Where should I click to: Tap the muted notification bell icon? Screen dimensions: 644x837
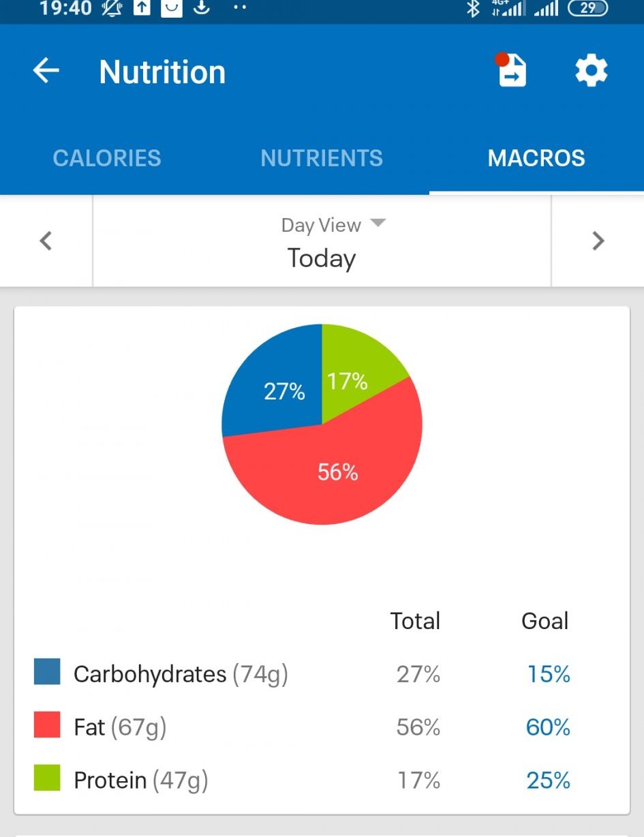111,9
